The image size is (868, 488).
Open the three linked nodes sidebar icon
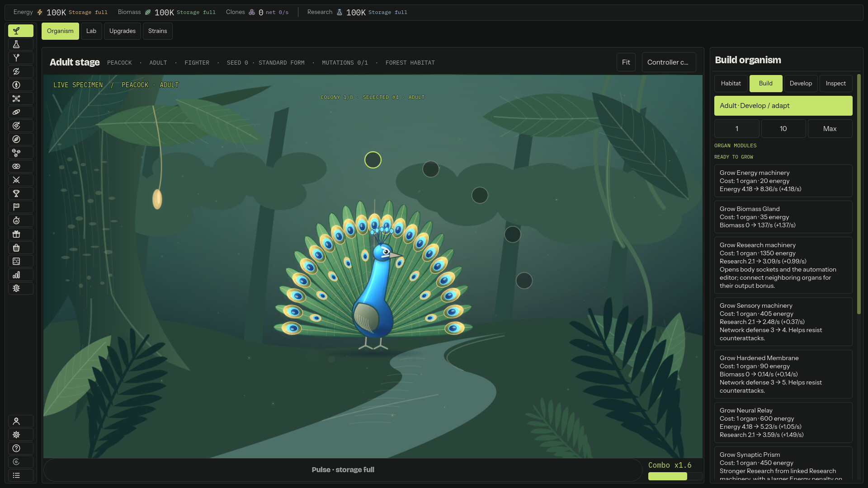tap(20, 153)
